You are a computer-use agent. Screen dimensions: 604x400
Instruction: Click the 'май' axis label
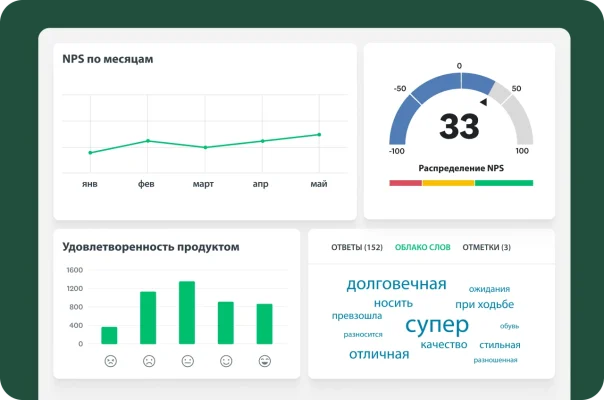(x=319, y=184)
